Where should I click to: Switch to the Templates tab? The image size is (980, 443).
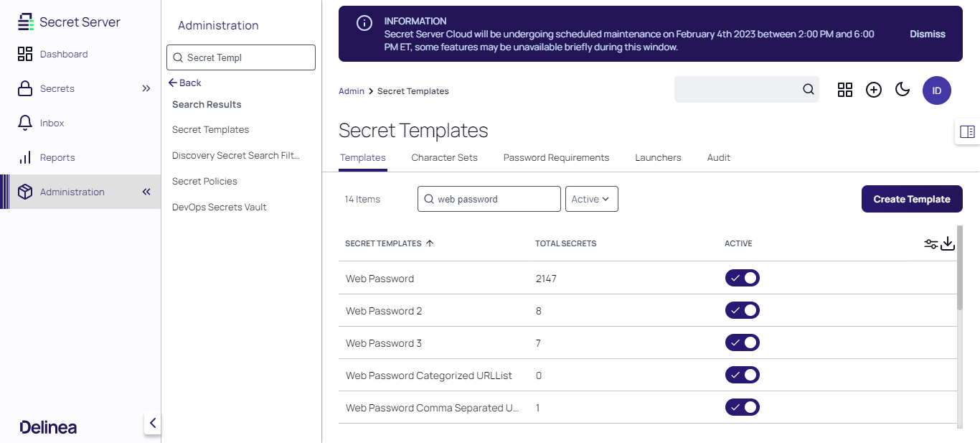point(363,158)
